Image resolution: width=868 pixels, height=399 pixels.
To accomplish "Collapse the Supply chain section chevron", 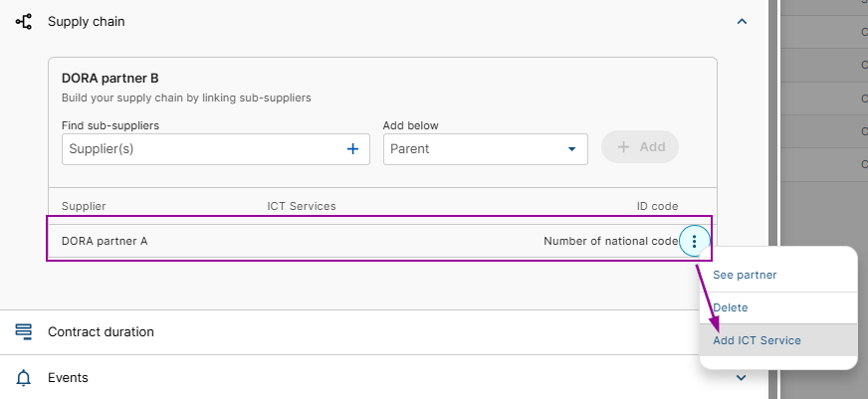I will point(741,21).
